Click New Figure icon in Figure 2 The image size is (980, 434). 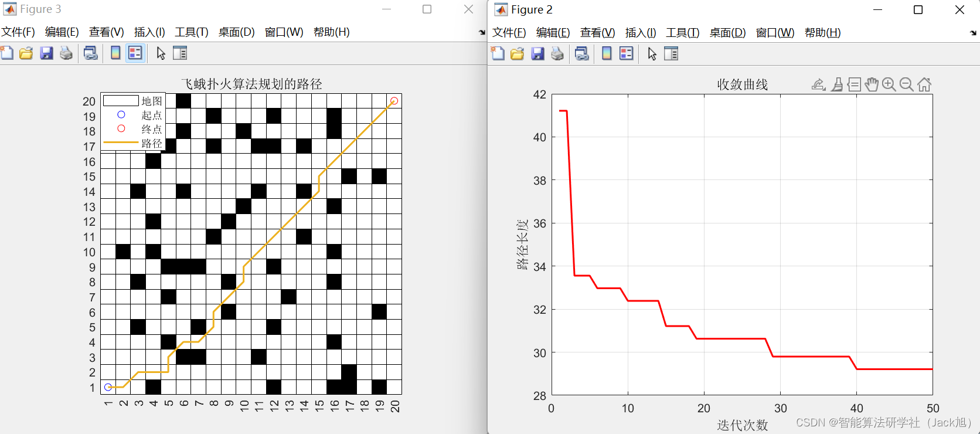click(498, 54)
